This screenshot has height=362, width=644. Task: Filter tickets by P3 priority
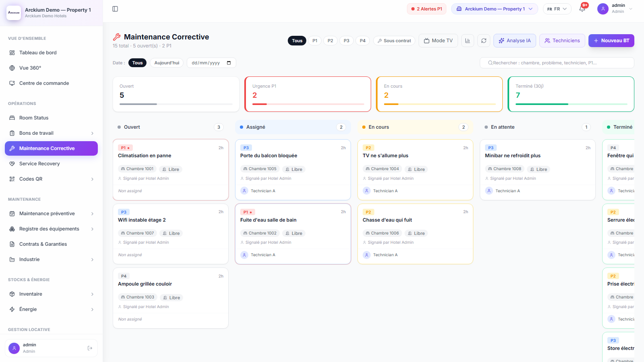coord(347,41)
